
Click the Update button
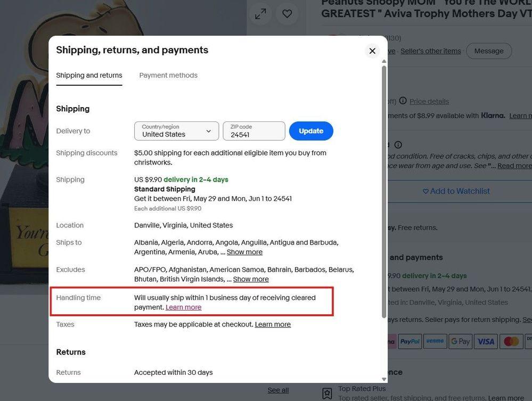(x=311, y=131)
